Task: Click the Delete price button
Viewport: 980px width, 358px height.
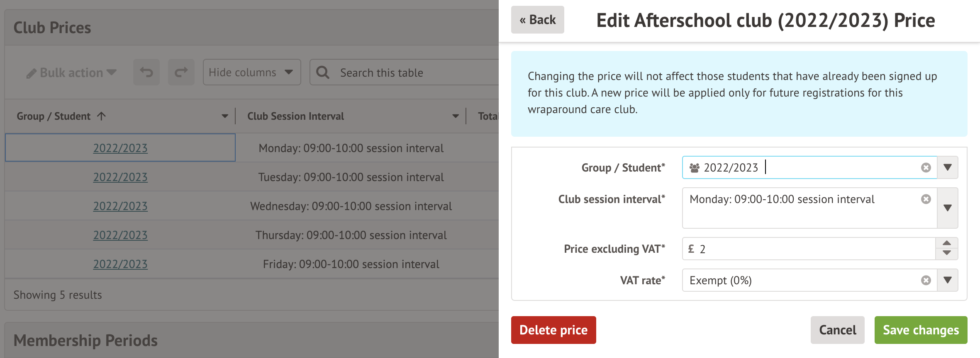Action: 553,330
